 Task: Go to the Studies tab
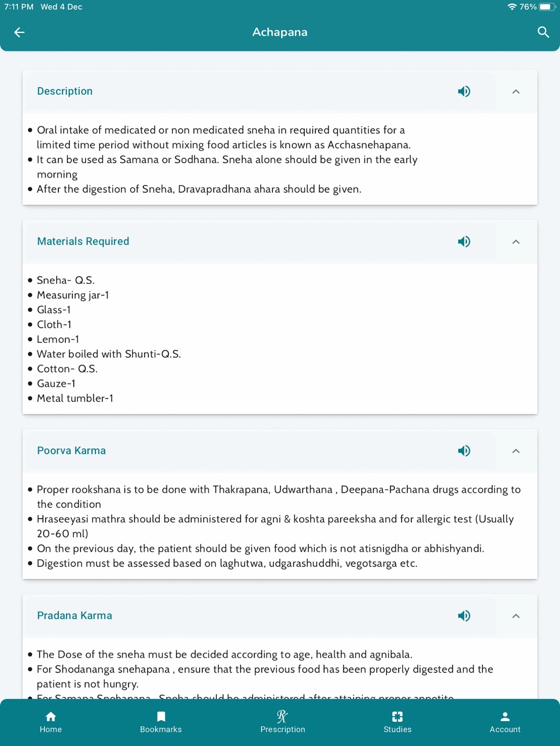coord(397,722)
